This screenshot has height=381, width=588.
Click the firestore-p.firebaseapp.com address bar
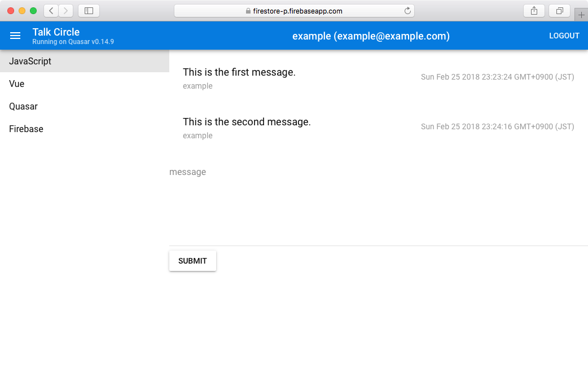(x=294, y=11)
